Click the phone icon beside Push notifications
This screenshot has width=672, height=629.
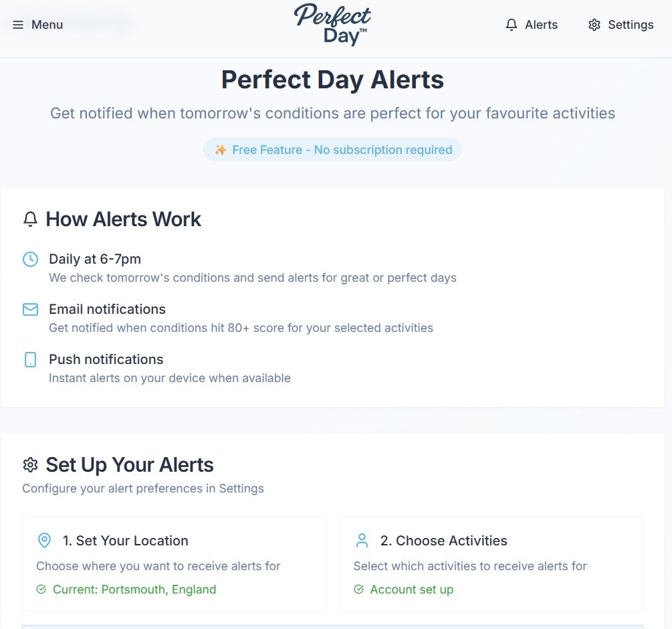pos(30,359)
